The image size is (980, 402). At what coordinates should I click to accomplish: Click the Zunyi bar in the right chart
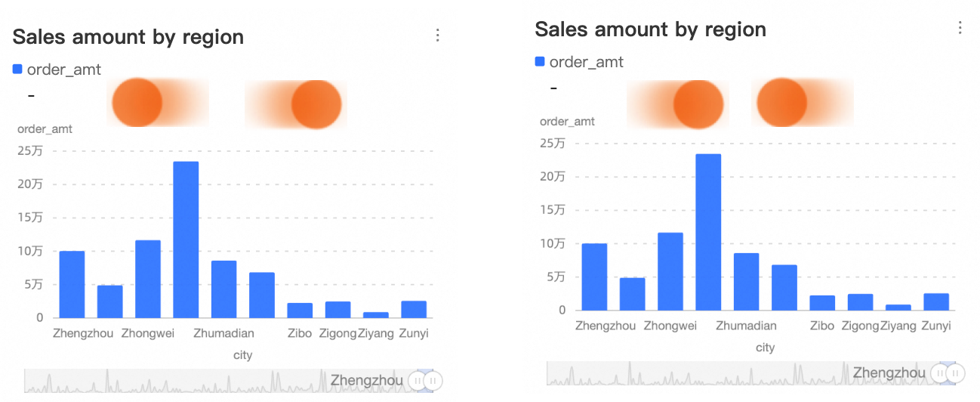(936, 301)
